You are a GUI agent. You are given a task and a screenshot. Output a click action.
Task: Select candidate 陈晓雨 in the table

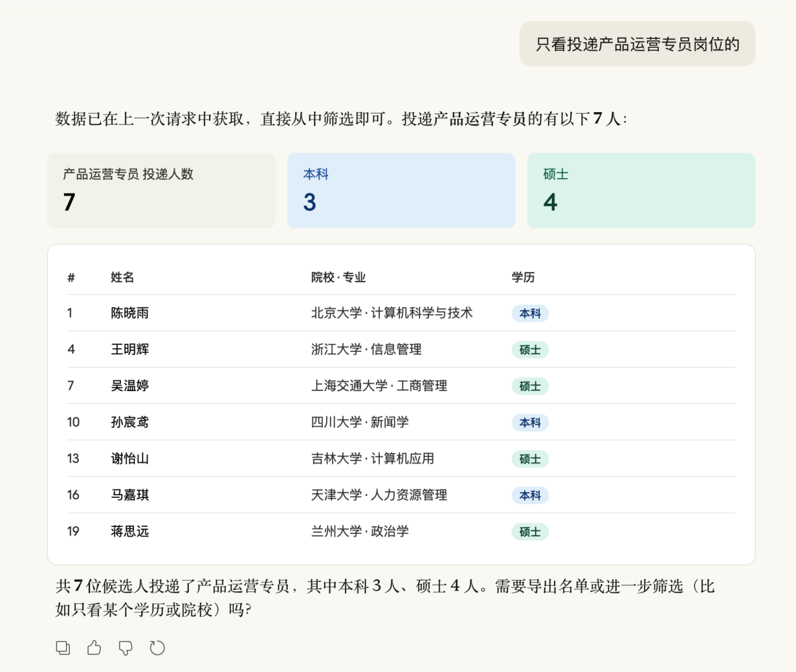130,313
